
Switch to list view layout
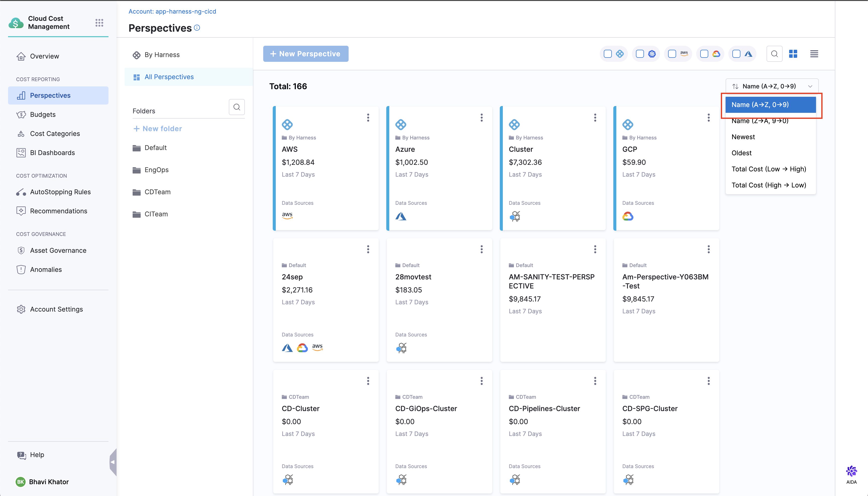tap(814, 54)
